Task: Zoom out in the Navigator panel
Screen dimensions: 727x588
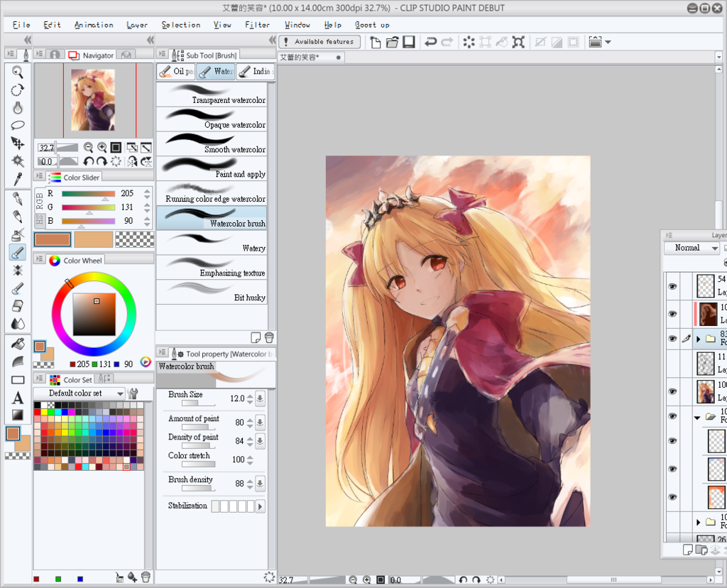Action: pos(88,148)
